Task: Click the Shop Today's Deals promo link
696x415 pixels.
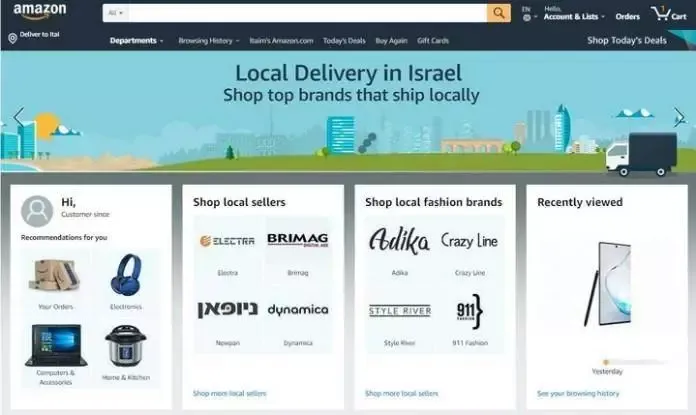Action: coord(627,40)
